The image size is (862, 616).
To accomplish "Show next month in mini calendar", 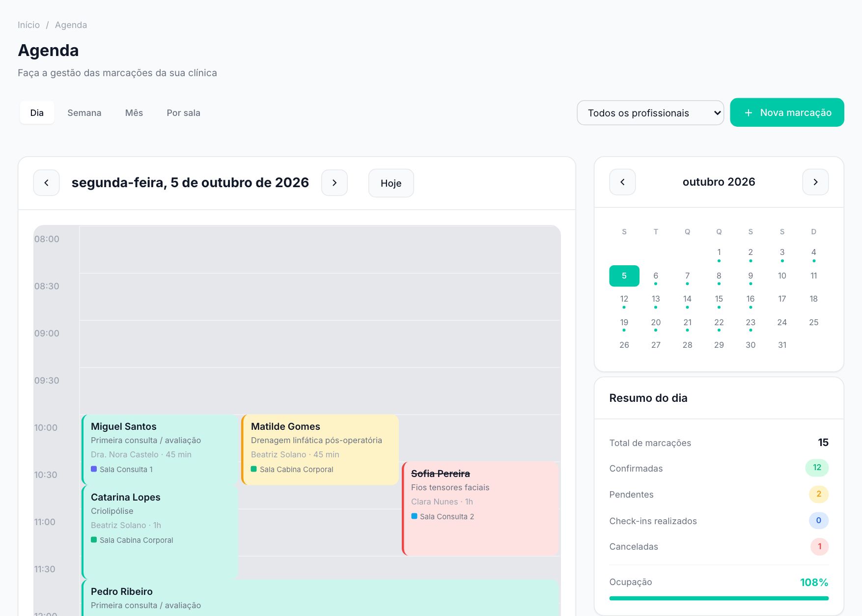I will coord(815,182).
